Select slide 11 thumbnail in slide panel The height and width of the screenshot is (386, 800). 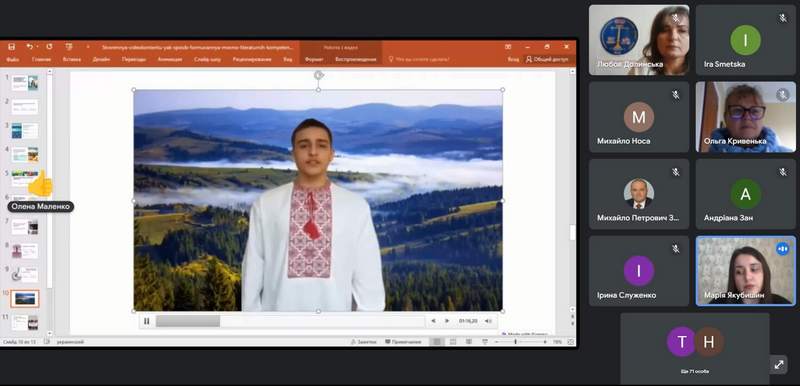[25, 322]
